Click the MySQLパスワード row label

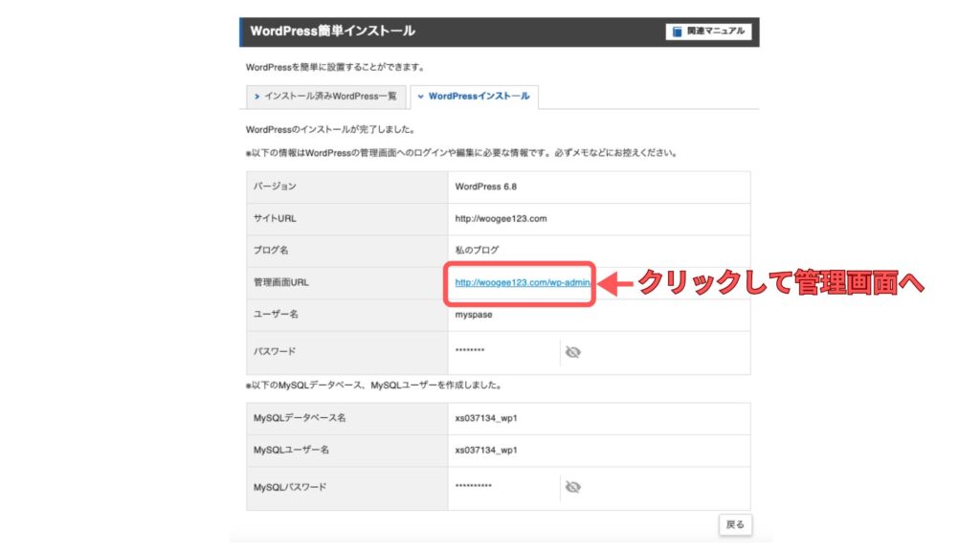pyautogui.click(x=289, y=487)
